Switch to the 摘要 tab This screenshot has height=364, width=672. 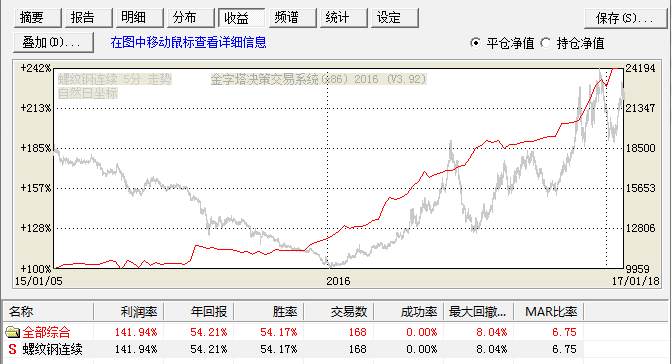pos(37,18)
